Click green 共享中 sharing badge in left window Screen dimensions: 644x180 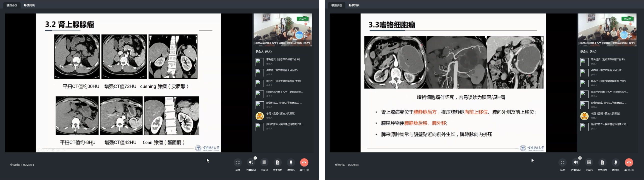[302, 19]
